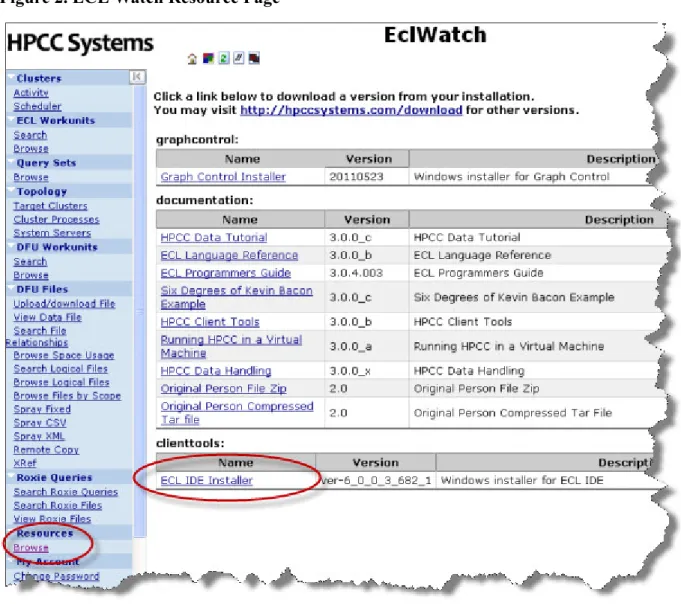Open Change Password link
Viewport: 681px width, 604px height.
coord(56,576)
